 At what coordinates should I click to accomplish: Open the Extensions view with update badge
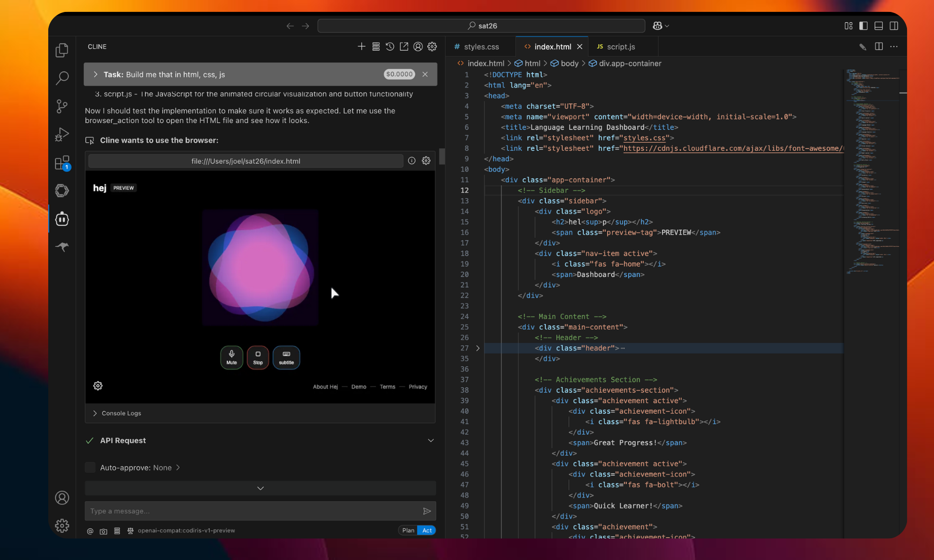click(x=62, y=163)
